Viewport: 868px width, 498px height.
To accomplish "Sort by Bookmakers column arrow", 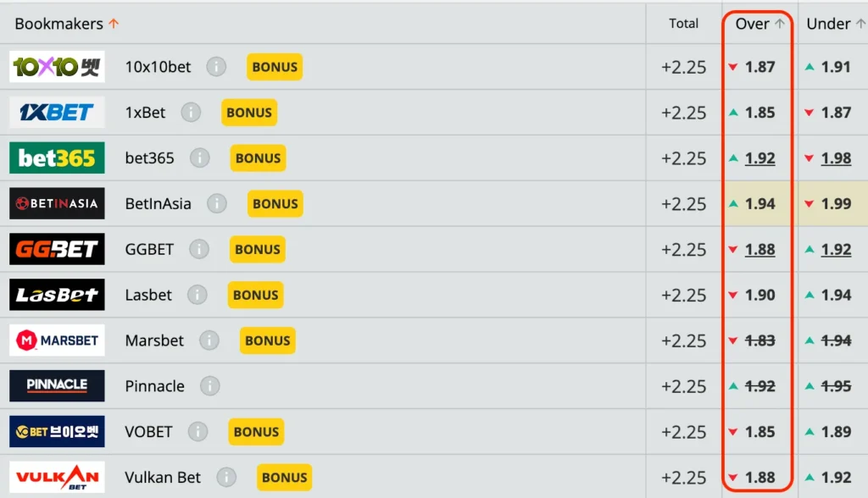I will [x=114, y=24].
